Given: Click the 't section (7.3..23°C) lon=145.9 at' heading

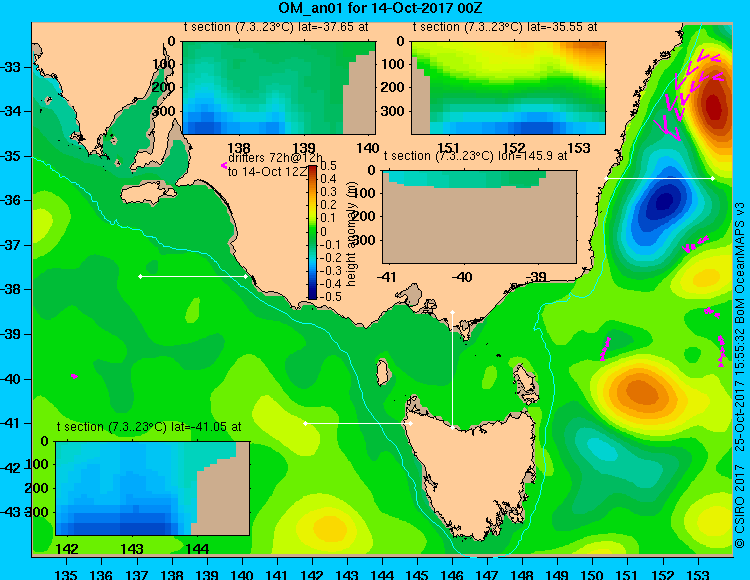Looking at the screenshot, I should 476,156.
